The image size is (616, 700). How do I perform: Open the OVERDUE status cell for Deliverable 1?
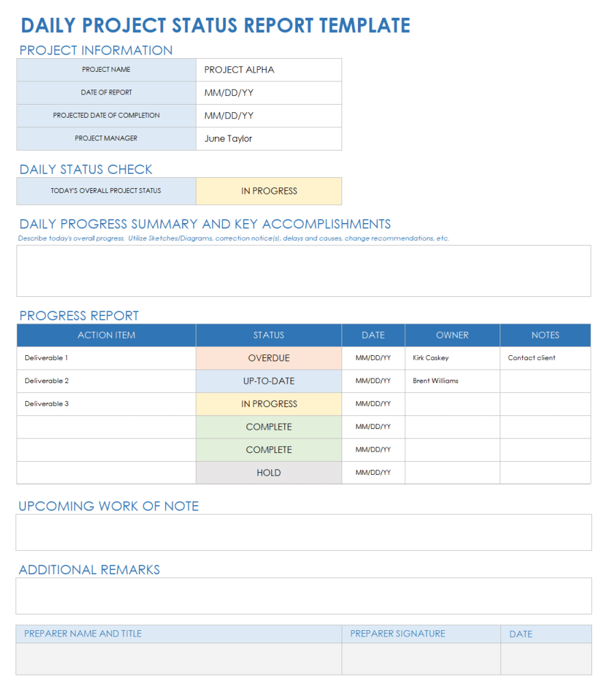pyautogui.click(x=268, y=358)
